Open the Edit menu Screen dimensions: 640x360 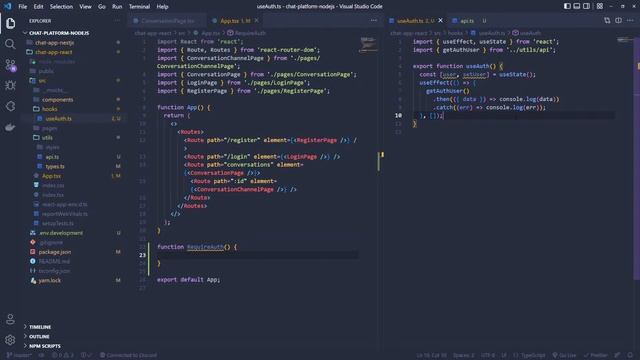pos(38,7)
